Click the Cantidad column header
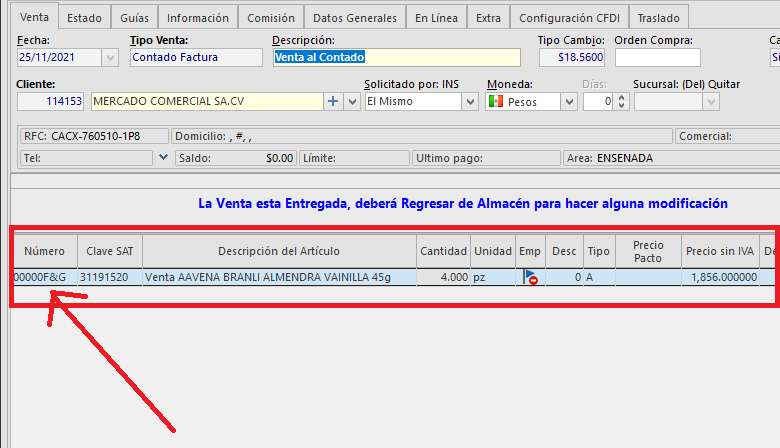The image size is (780, 448). pos(443,251)
